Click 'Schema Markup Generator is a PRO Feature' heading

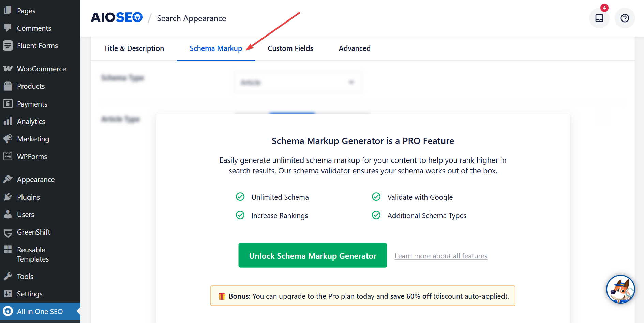click(363, 141)
